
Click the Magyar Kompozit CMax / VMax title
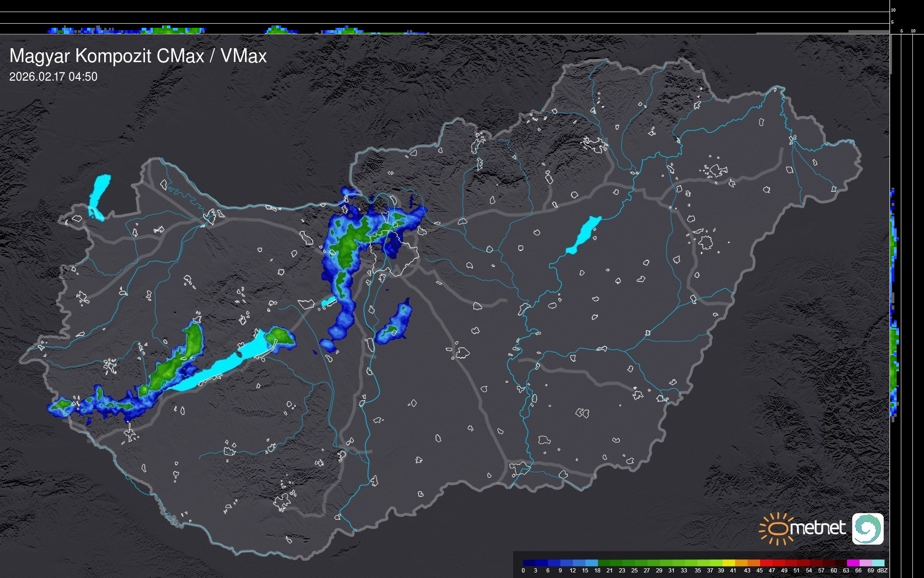(x=138, y=56)
